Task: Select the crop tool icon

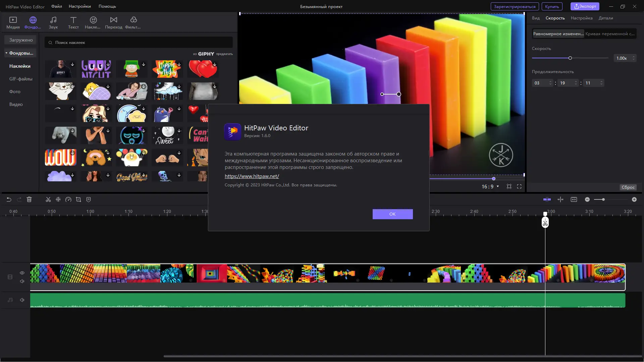Action: point(78,199)
